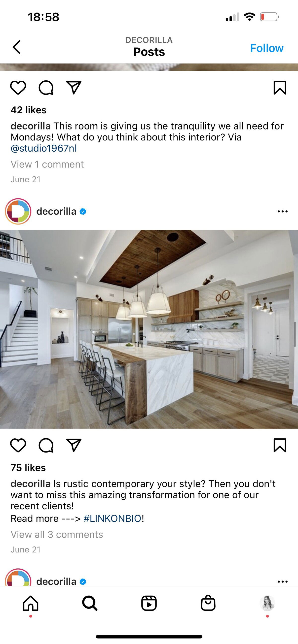Send the rustic kitchen post via share icon
298x644 pixels.
point(74,445)
